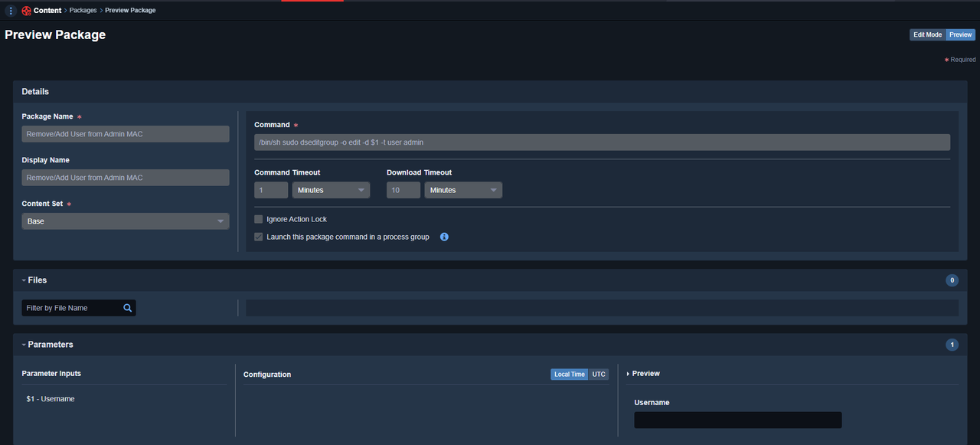This screenshot has height=445, width=980.
Task: Open Command Timeout Minutes unit dropdown
Action: (331, 190)
